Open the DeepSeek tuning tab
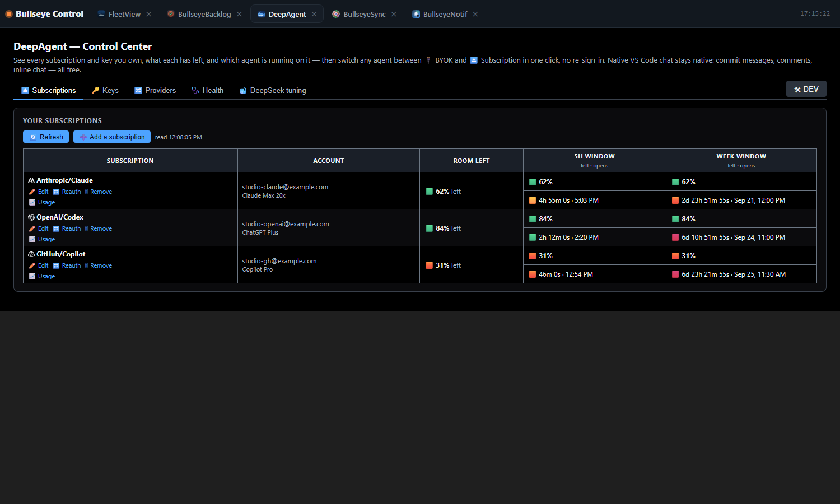Screen dimensions: 840x504 [273, 90]
